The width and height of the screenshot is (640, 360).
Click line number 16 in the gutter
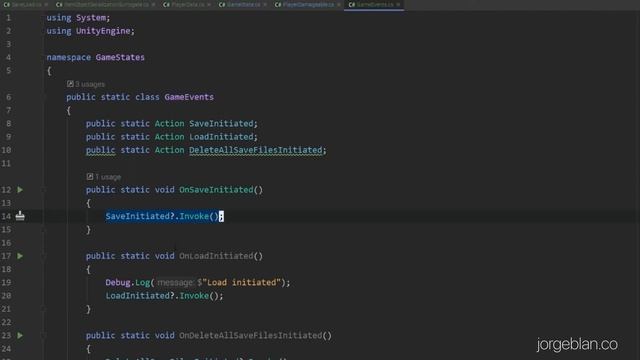(6, 243)
